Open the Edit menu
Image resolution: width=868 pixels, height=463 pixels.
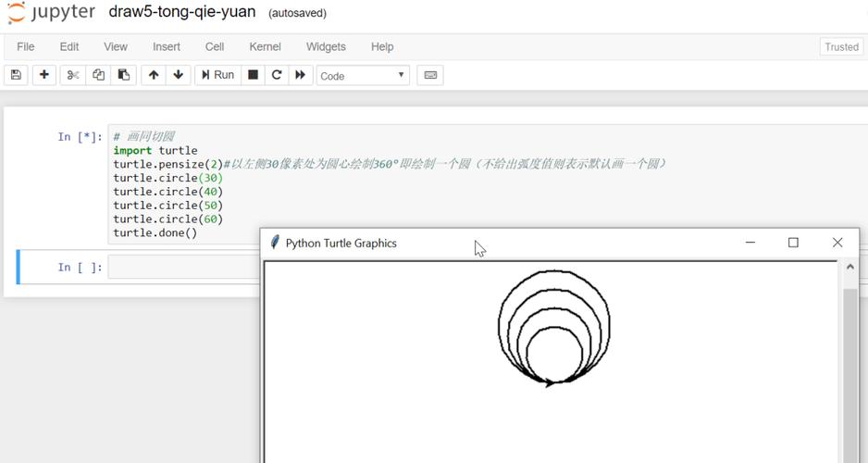click(x=69, y=47)
